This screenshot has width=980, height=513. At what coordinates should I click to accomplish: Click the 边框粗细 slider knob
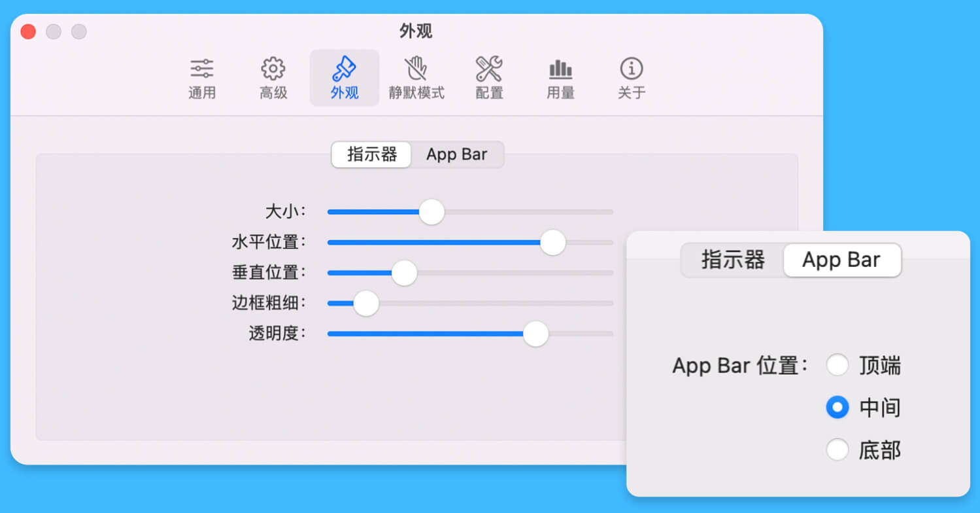coord(366,303)
